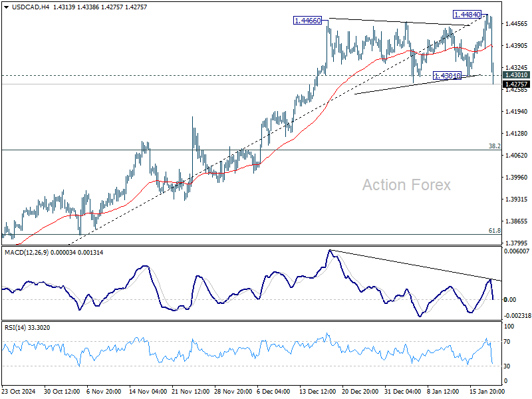Click the 20 Dec 20:00 time label
532x399 pixels.
(360, 392)
